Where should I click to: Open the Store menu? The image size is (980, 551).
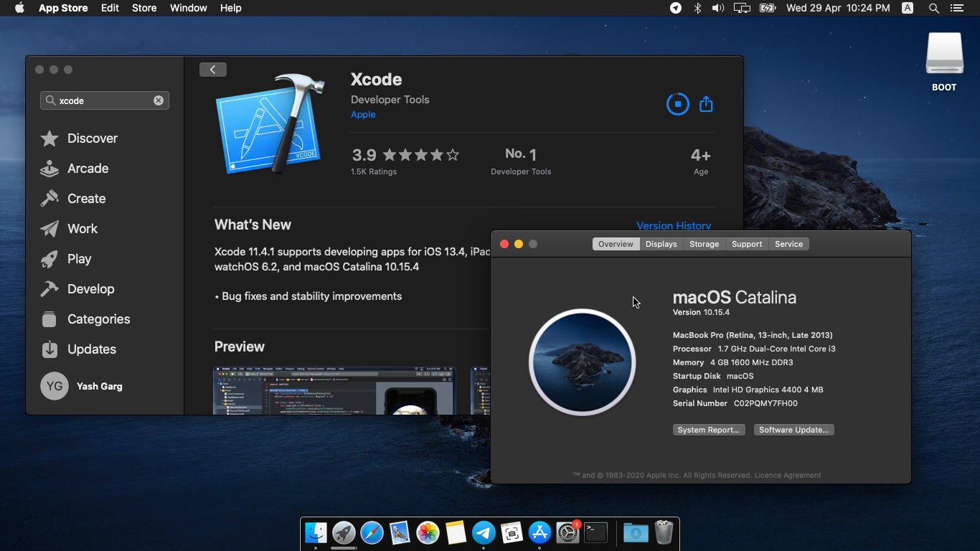pos(144,8)
